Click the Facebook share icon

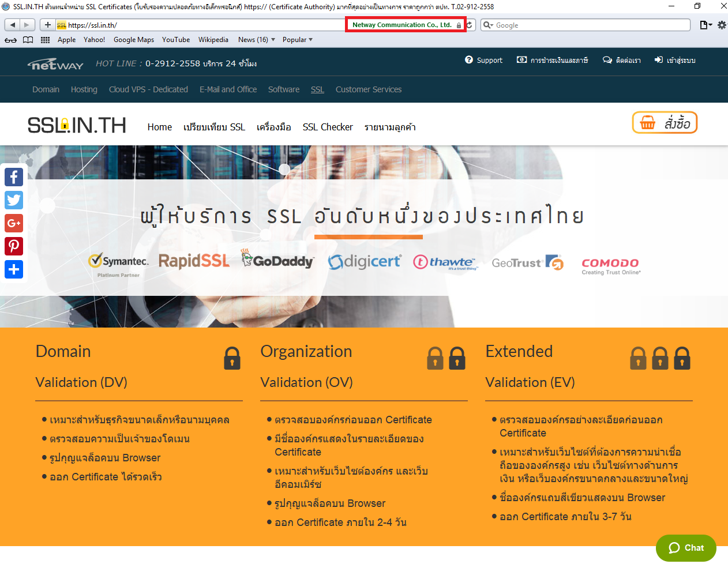click(x=14, y=177)
